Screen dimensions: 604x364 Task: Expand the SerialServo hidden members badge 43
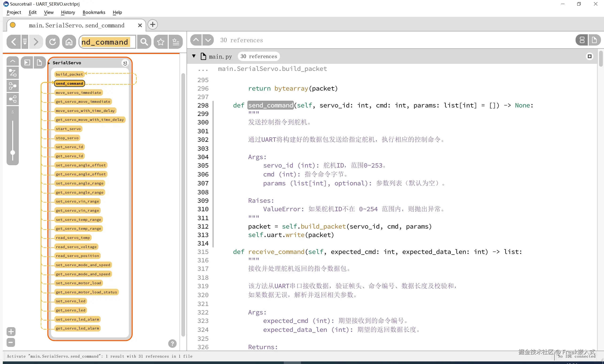[x=125, y=63]
